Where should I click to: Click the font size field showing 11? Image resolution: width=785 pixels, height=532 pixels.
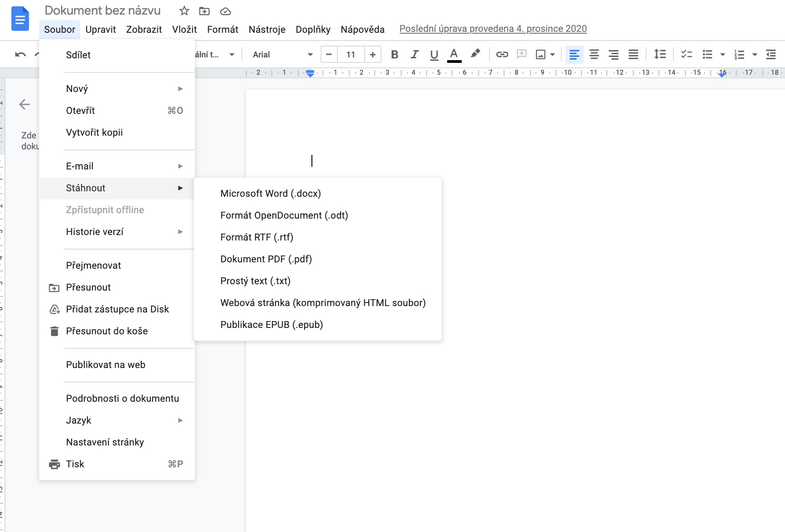point(351,55)
